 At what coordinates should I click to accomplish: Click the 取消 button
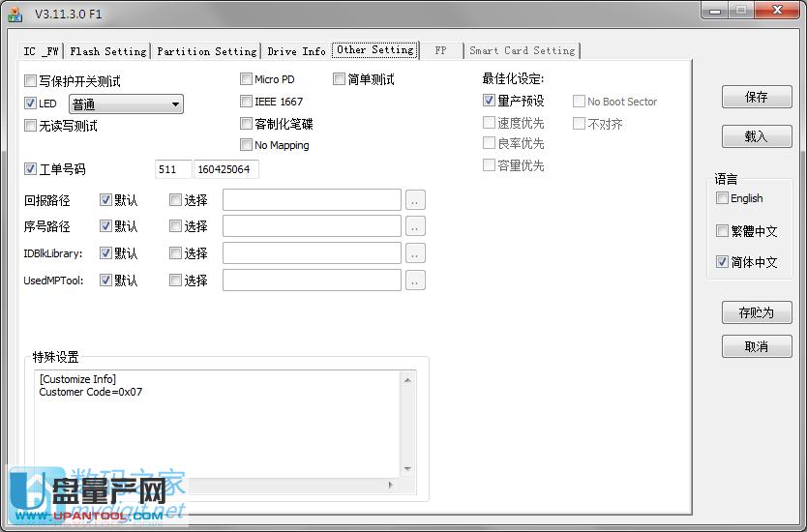point(757,346)
